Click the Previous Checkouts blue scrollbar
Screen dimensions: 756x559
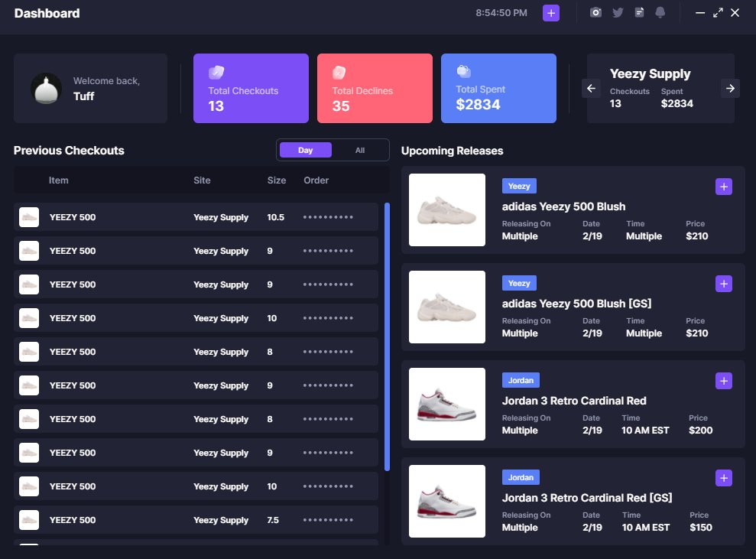coord(387,336)
